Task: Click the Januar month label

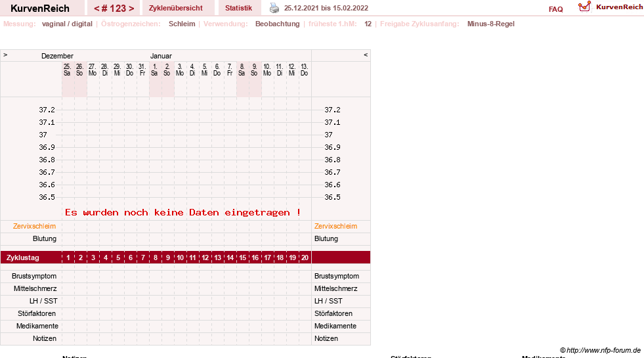Action: (161, 56)
